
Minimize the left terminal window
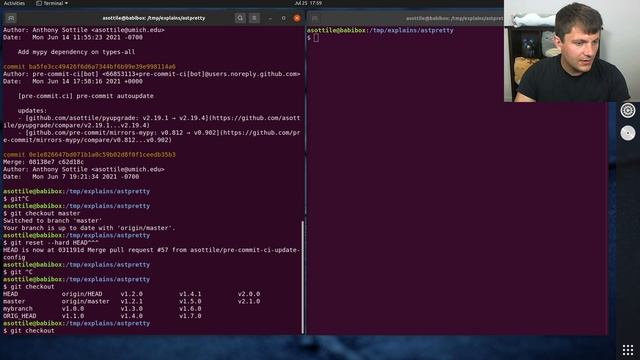pos(270,18)
